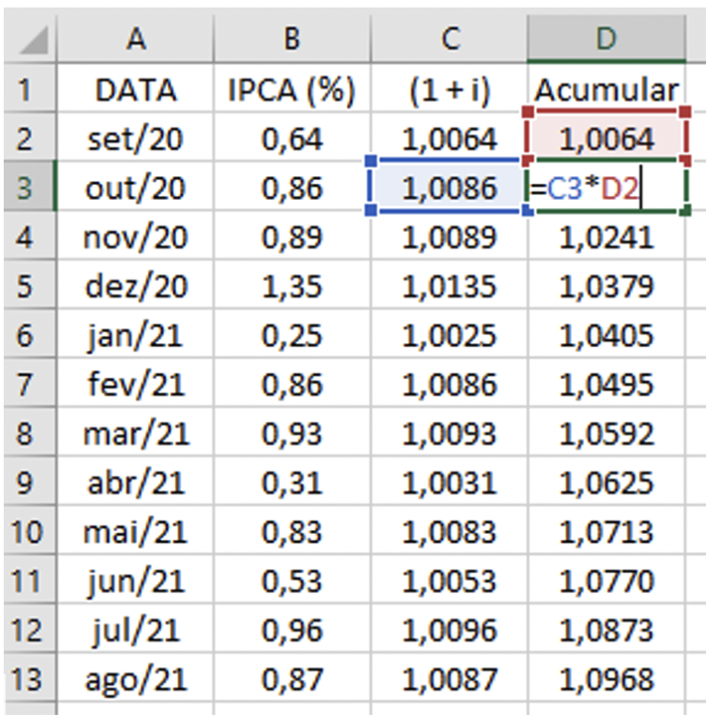Click IPCA value 0,83
The image size is (720, 728).
click(292, 531)
